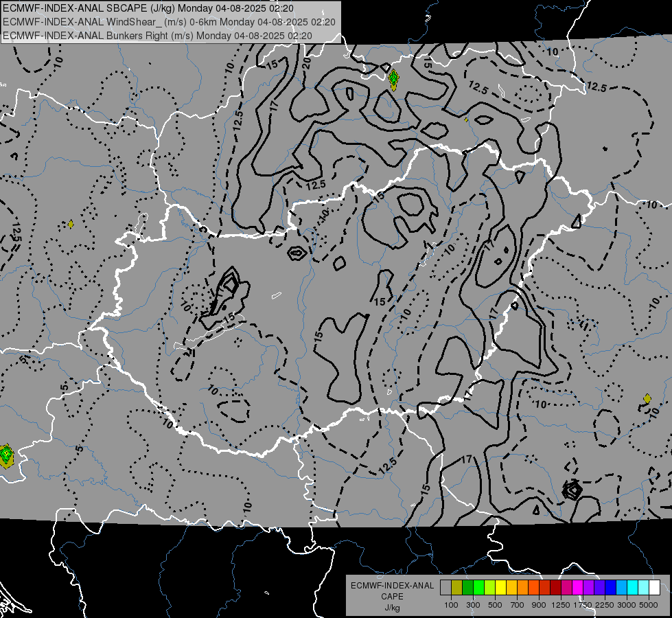Screen dimensions: 672x618
Task: Click the pure blue 2250 J/kg swatch
Action: tap(611, 587)
